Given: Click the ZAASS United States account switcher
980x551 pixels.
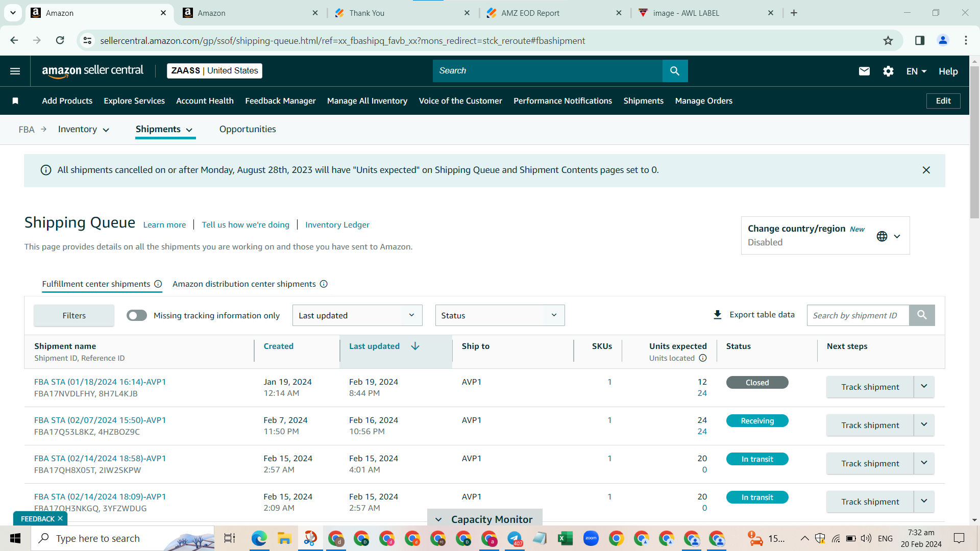Looking at the screenshot, I should [214, 71].
